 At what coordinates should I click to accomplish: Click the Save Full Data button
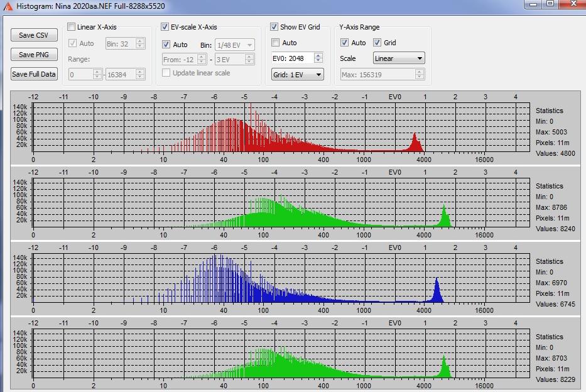[x=34, y=74]
